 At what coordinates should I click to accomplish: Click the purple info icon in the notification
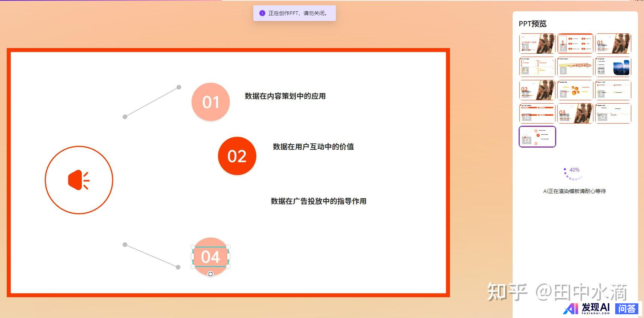click(x=262, y=13)
